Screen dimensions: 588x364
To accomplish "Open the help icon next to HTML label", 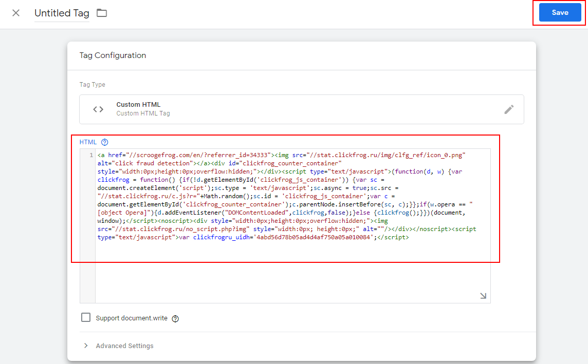I will (105, 142).
